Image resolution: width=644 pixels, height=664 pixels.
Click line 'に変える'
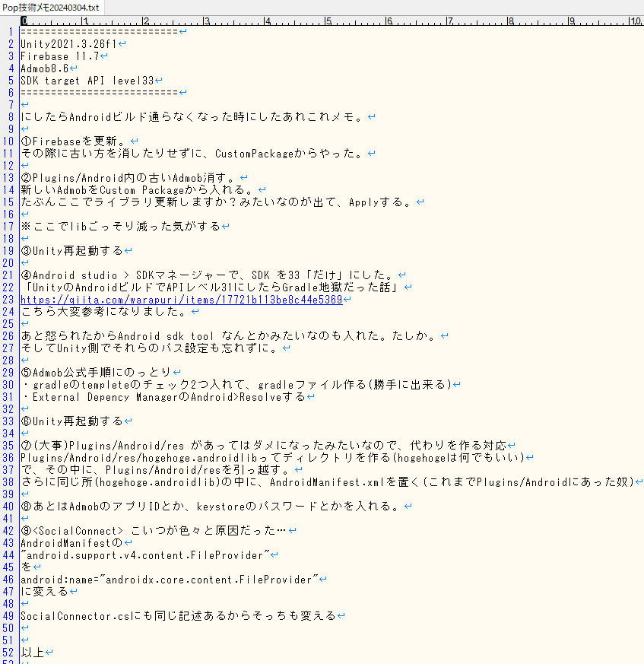click(44, 592)
